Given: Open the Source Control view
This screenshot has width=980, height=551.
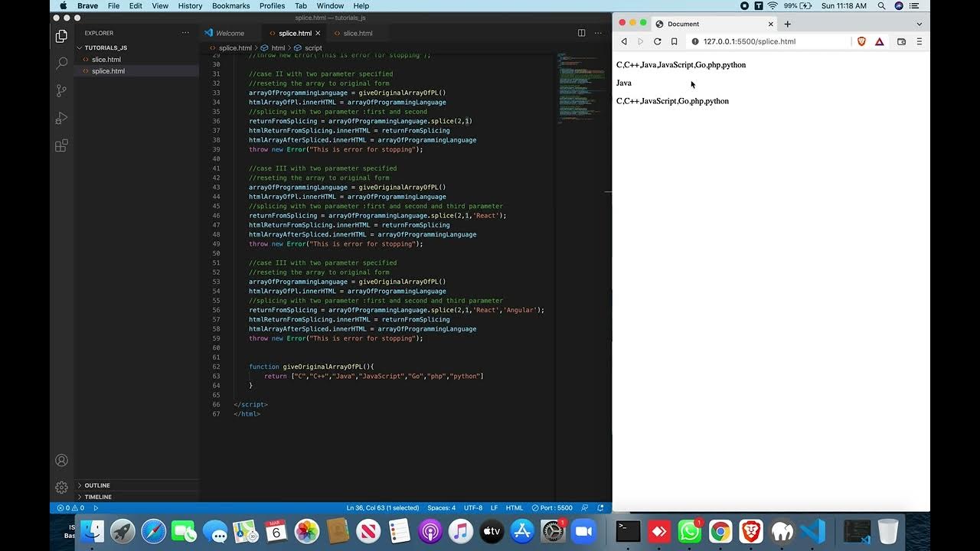Looking at the screenshot, I should click(x=62, y=90).
